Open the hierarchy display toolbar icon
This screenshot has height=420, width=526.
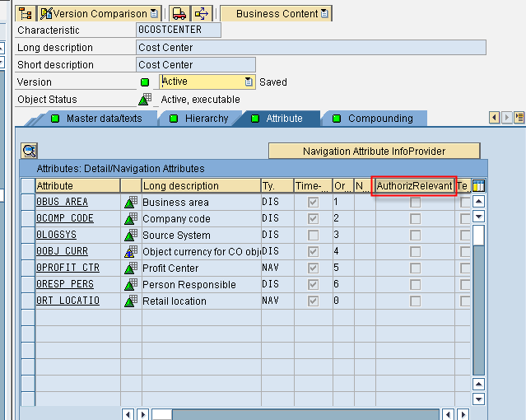[26, 14]
